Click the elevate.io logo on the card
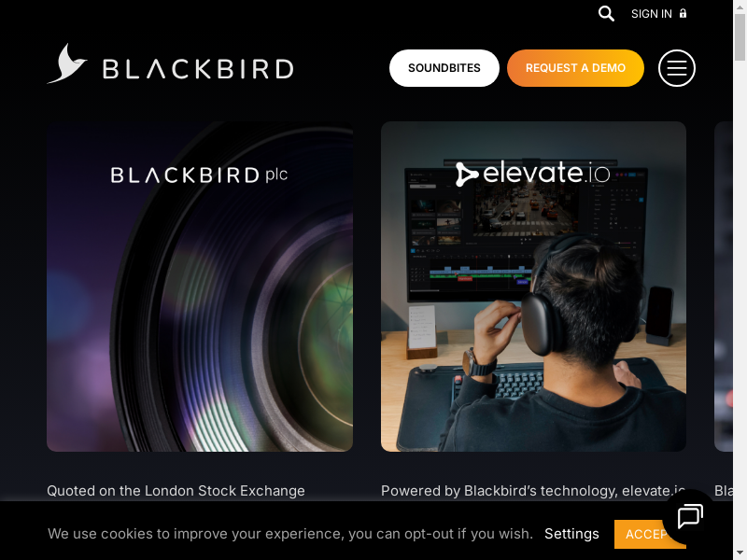This screenshot has height=560, width=747. click(532, 174)
